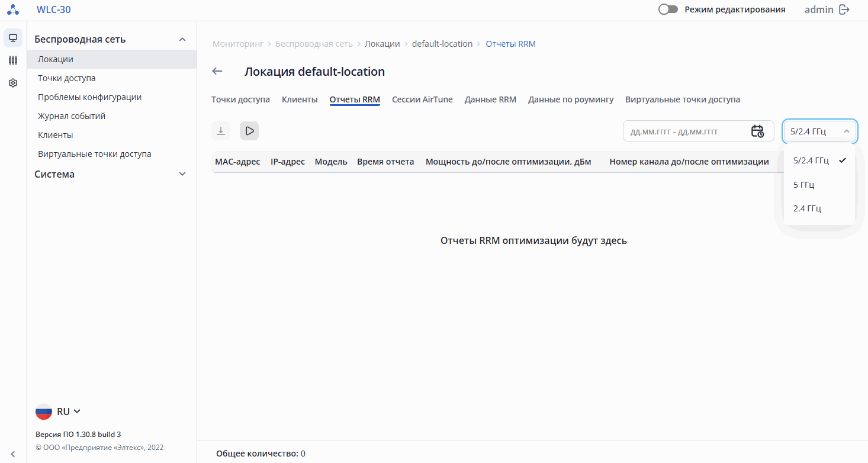The width and height of the screenshot is (868, 463).
Task: Click the download reports icon
Action: pyautogui.click(x=221, y=131)
